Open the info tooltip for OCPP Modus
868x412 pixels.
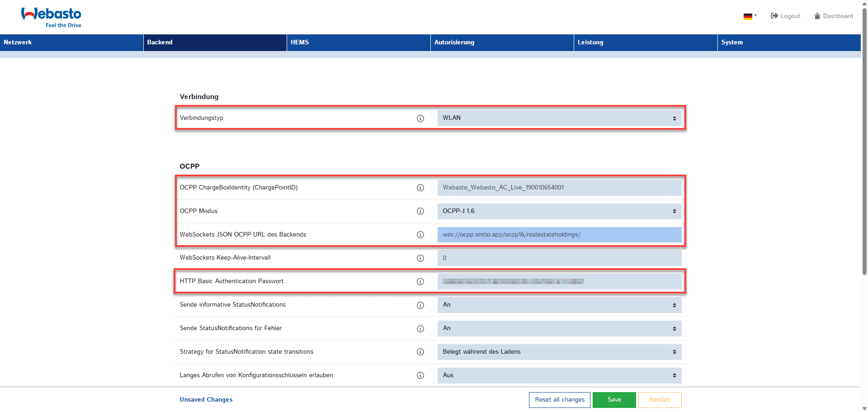tap(420, 211)
